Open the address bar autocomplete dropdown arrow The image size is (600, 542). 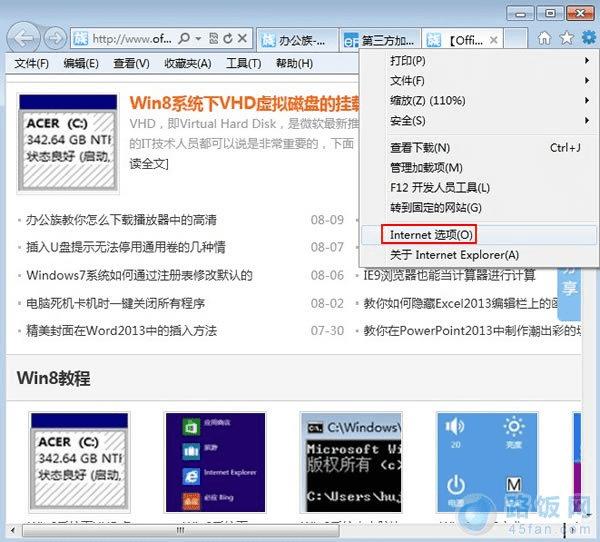pyautogui.click(x=199, y=39)
